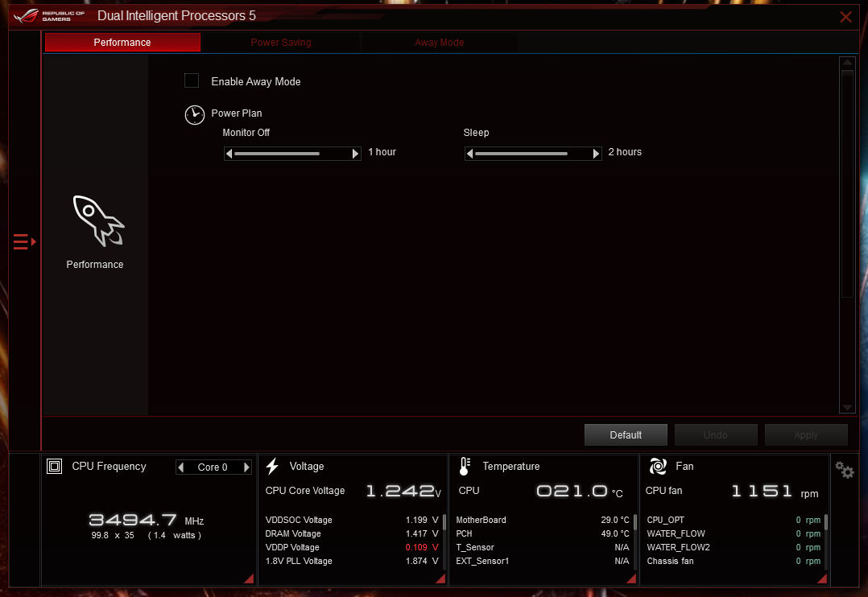Open the red side menu expander icon
Viewport: 868px width, 597px height.
(24, 242)
